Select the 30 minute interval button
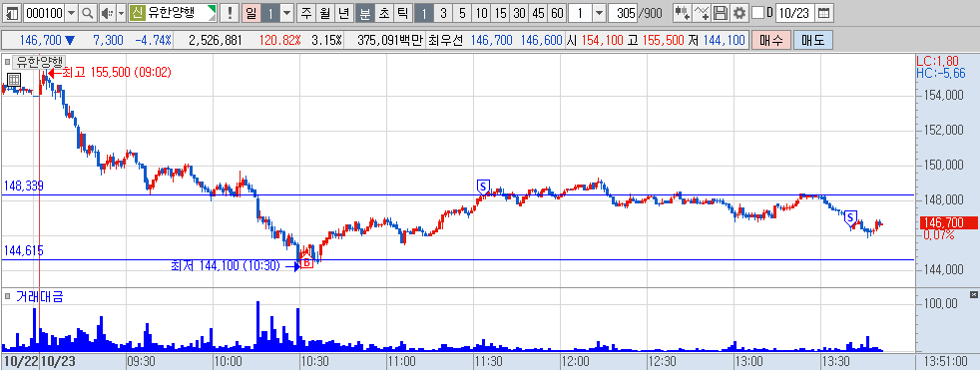Image resolution: width=980 pixels, height=370 pixels. tap(519, 13)
